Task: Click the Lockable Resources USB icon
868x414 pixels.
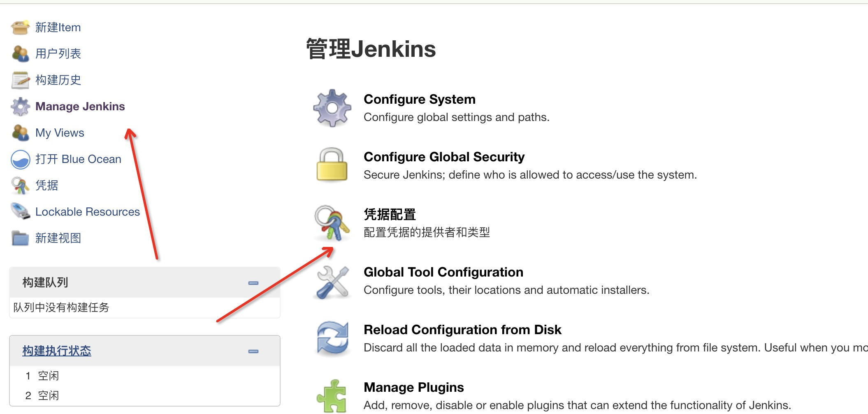Action: click(x=20, y=212)
